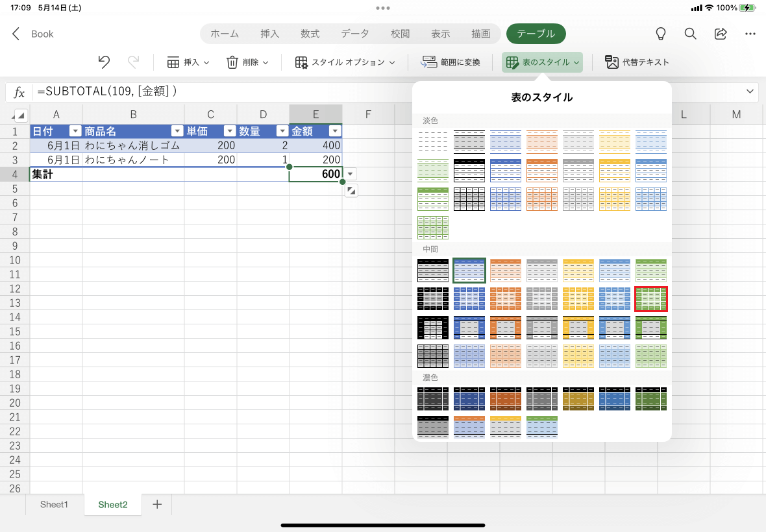Tap the share icon
This screenshot has width=766, height=532.
[x=721, y=34]
